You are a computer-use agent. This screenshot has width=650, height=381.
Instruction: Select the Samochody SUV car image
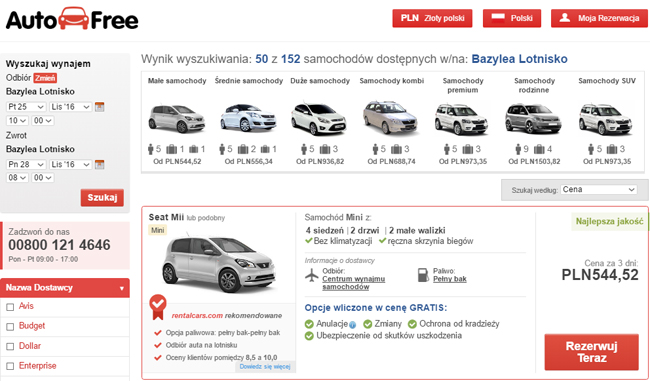606,119
